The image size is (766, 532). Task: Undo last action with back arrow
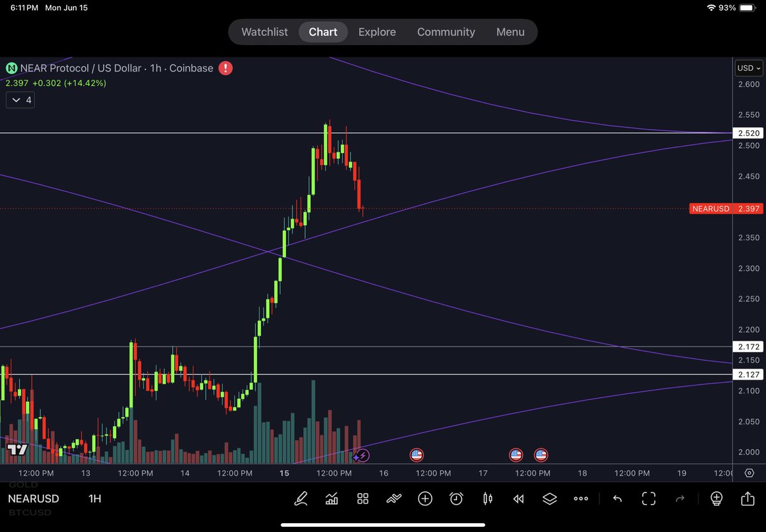tap(617, 499)
